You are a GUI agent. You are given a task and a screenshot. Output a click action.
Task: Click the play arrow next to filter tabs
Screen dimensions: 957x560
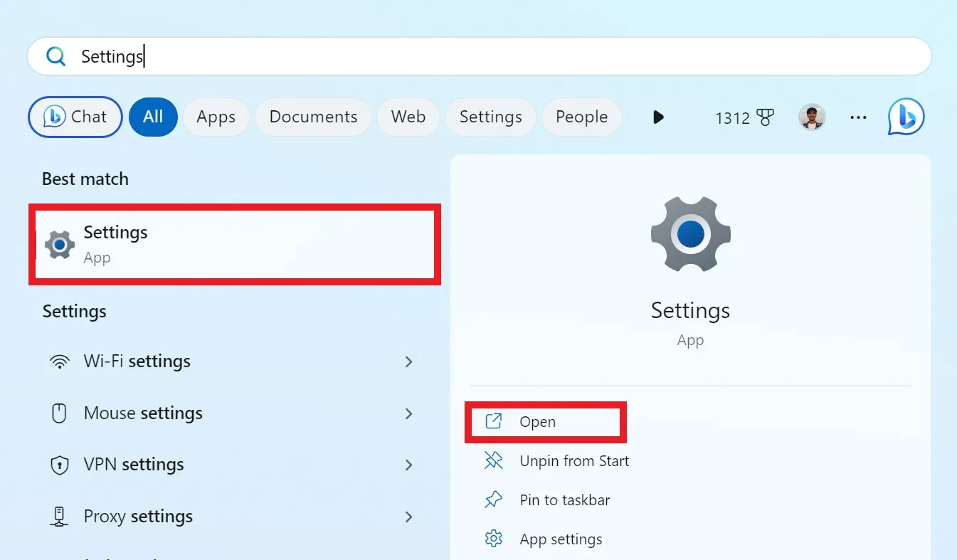pyautogui.click(x=657, y=117)
